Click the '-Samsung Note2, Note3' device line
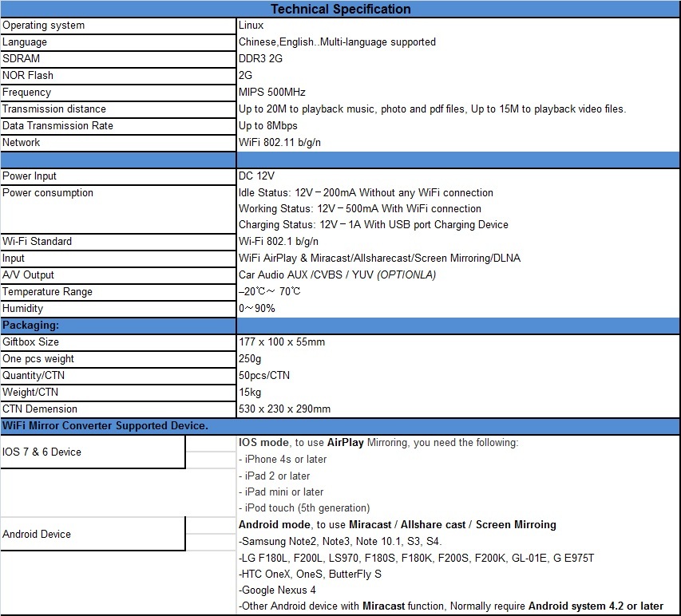 (340, 542)
